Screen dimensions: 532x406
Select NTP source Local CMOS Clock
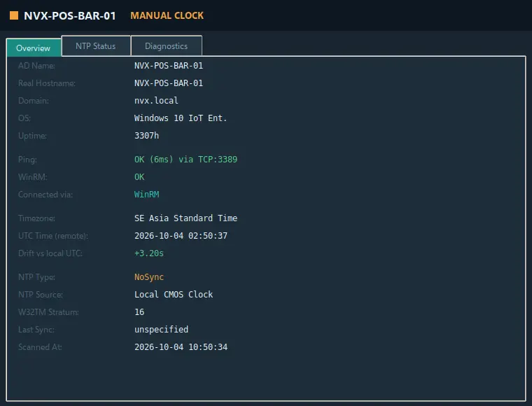pyautogui.click(x=174, y=295)
